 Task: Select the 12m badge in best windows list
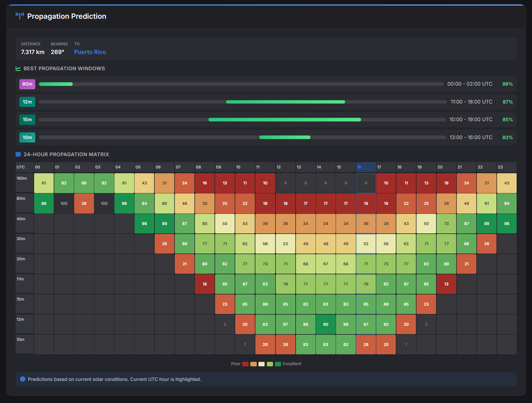[x=27, y=102]
